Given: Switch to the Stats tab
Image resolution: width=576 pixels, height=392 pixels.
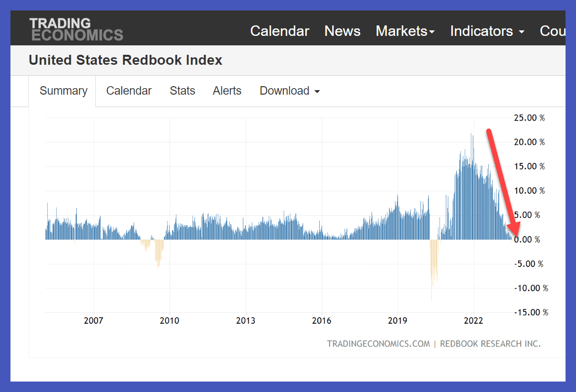Looking at the screenshot, I should point(183,91).
